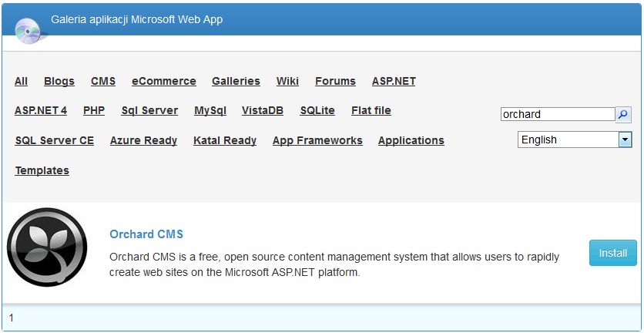The image size is (644, 333).
Task: Show Katal Ready apps
Action: (x=225, y=140)
